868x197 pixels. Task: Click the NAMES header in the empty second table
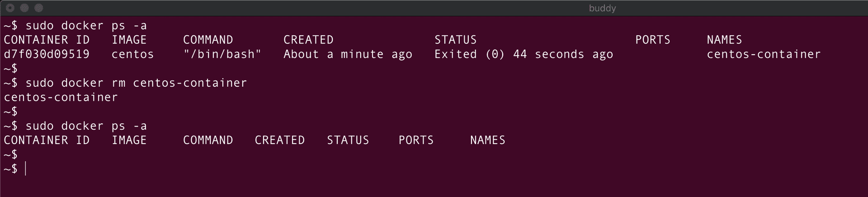487,141
